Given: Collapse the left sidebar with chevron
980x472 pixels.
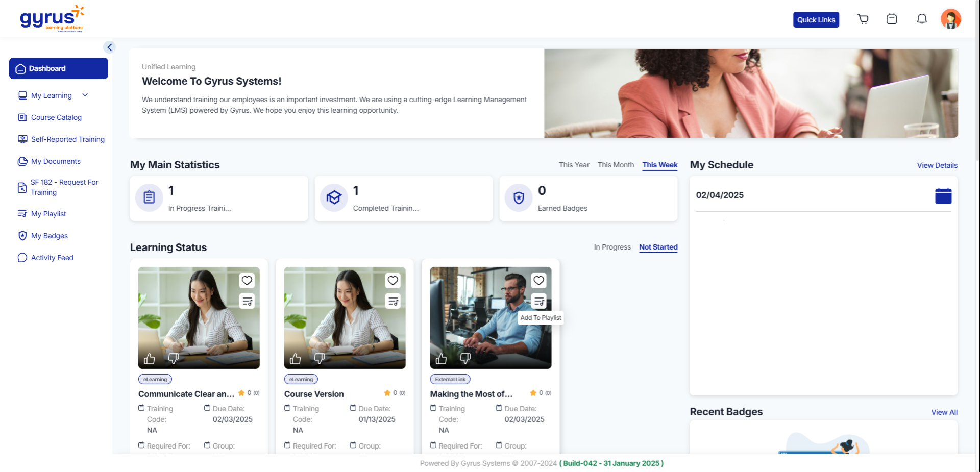Looking at the screenshot, I should pos(109,47).
